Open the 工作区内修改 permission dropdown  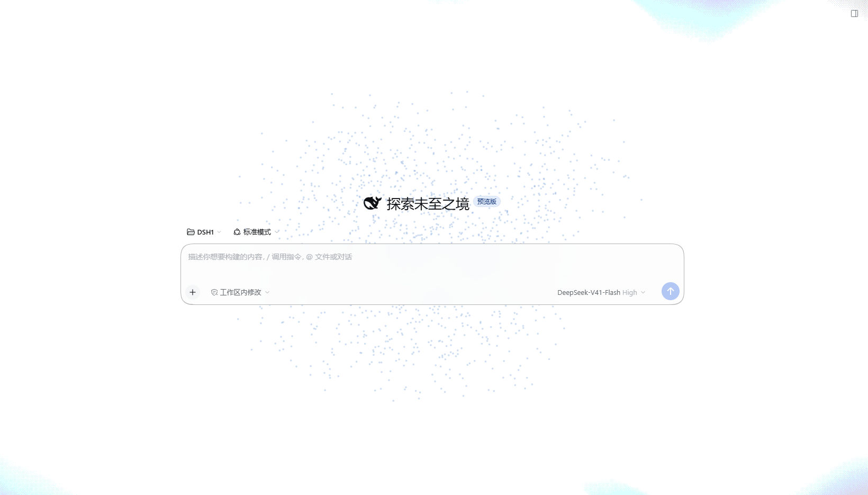click(x=240, y=292)
